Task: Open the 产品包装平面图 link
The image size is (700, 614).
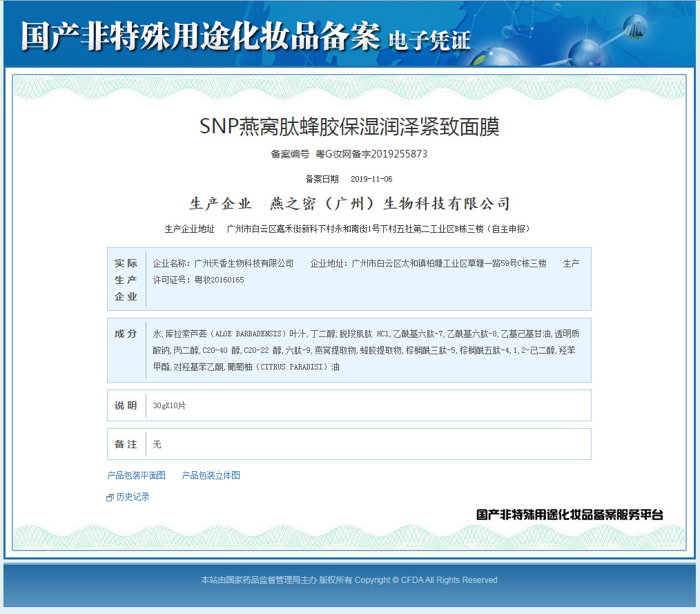Action: (136, 475)
